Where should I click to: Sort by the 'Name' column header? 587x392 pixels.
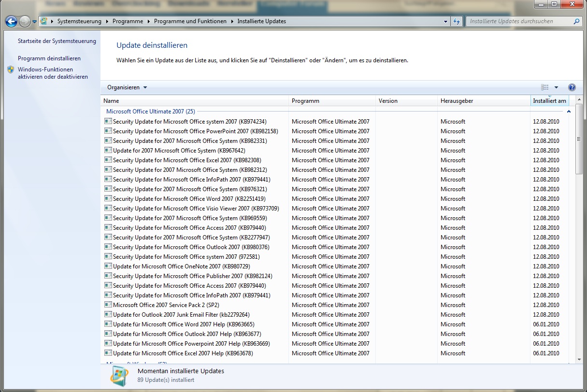tap(195, 101)
